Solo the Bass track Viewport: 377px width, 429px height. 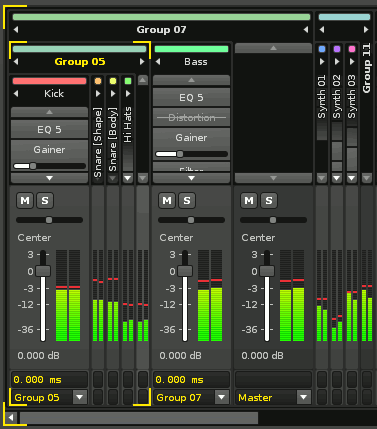[187, 201]
